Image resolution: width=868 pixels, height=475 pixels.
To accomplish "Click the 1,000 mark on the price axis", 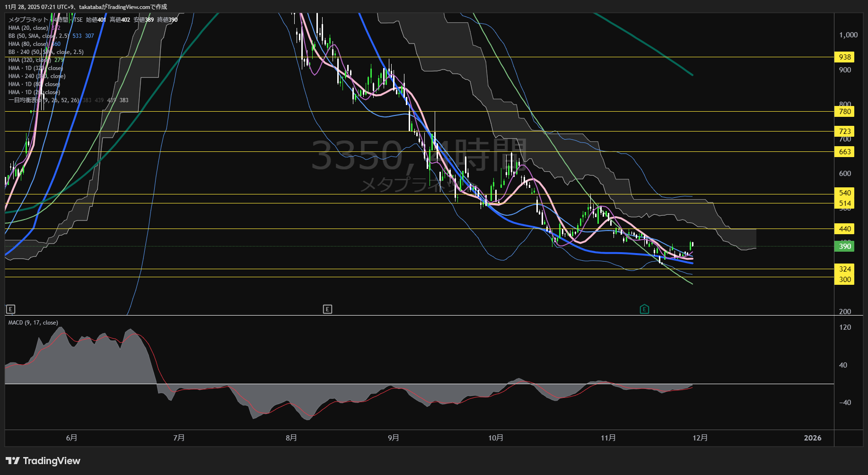I will (x=848, y=35).
